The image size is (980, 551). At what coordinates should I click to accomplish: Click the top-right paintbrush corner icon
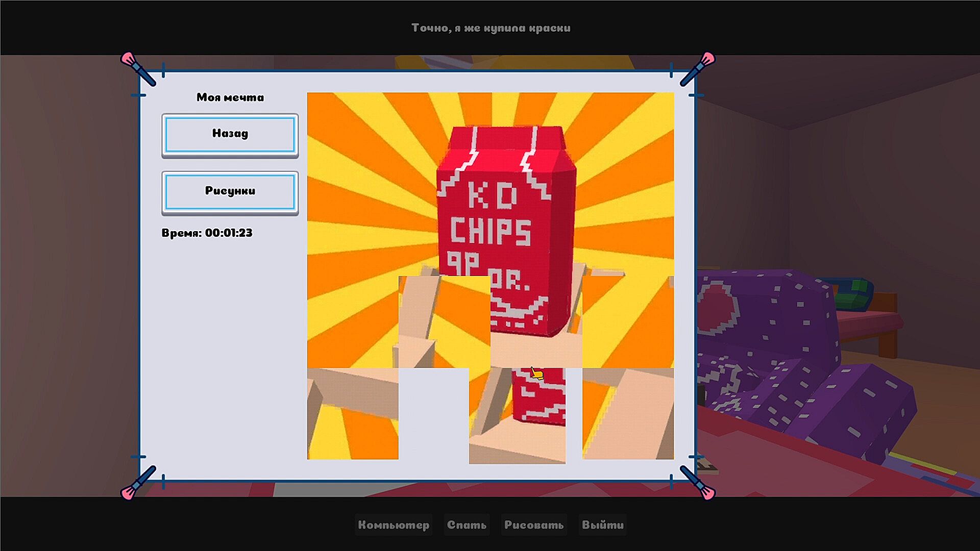(698, 68)
